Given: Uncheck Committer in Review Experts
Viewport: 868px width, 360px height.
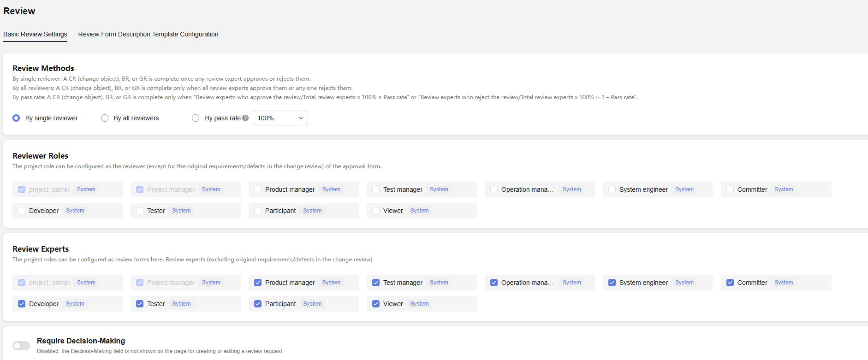Looking at the screenshot, I should coord(730,283).
